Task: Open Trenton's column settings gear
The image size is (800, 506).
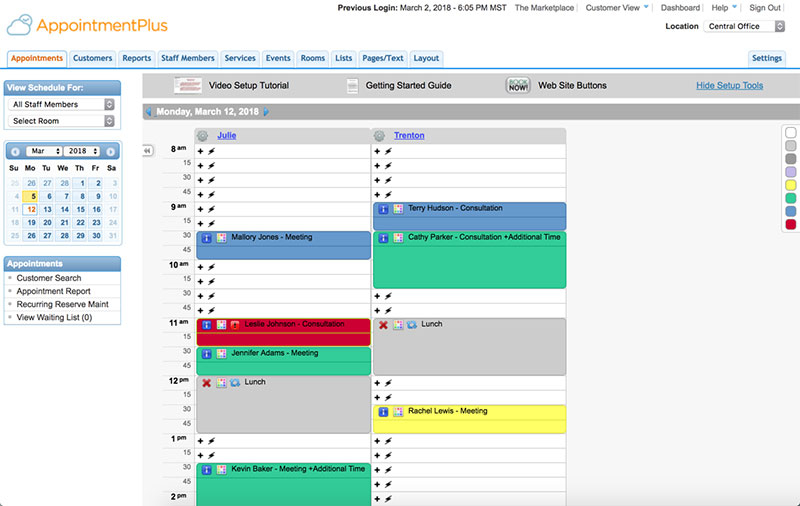Action: tap(379, 136)
